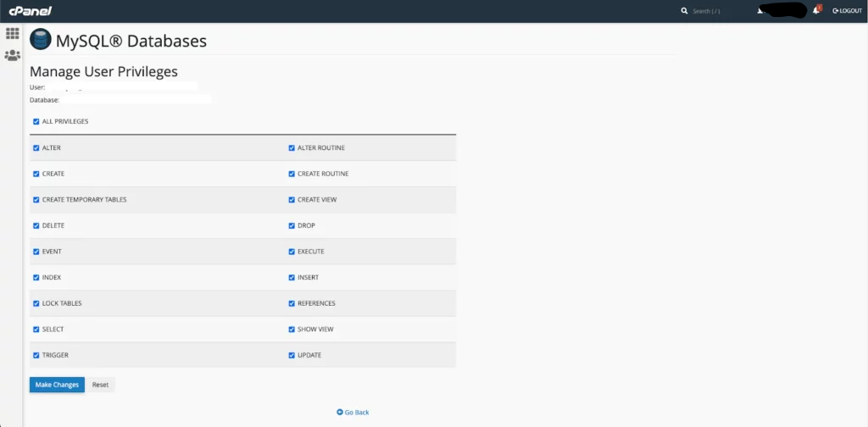Image resolution: width=868 pixels, height=427 pixels.
Task: Toggle the EVENT checkbox
Action: pyautogui.click(x=36, y=252)
